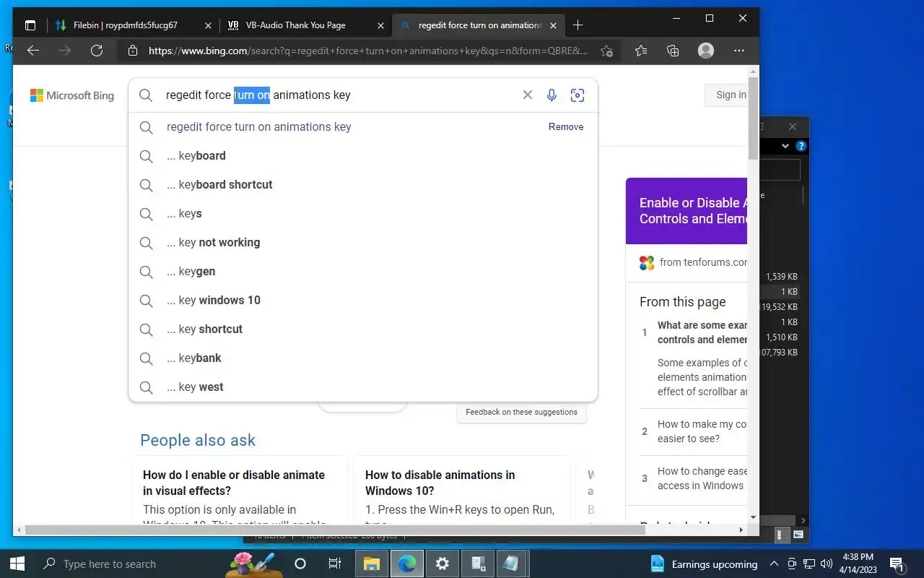Screen dimensions: 924x578
Task: Open Task View on the taskbar
Action: [x=335, y=564]
